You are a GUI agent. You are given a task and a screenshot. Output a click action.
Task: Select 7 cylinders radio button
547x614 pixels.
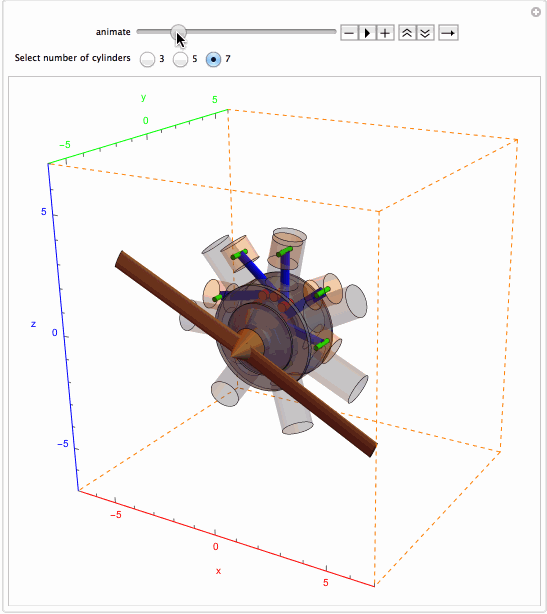[x=213, y=59]
